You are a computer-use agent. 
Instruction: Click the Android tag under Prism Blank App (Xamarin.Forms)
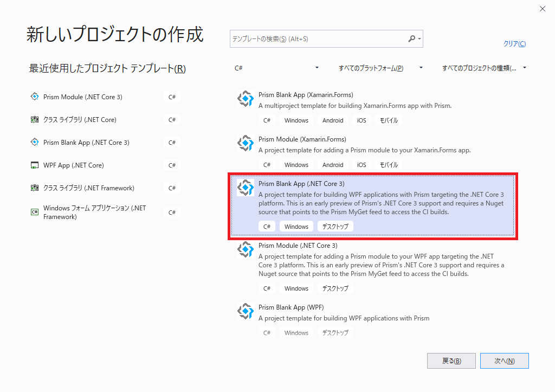point(333,120)
